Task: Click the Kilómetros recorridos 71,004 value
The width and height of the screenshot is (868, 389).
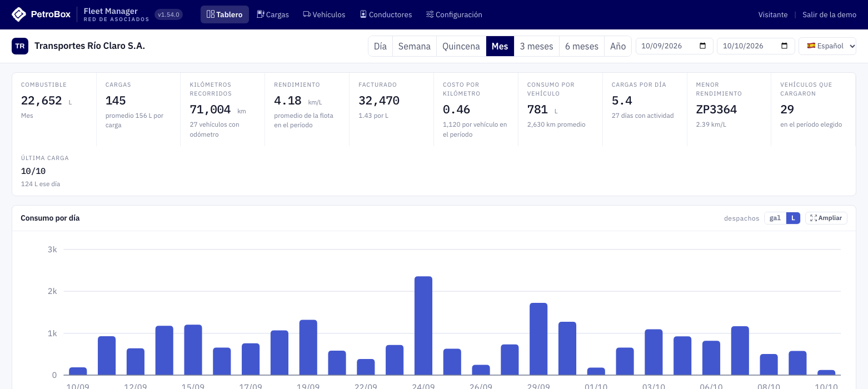Action: coord(210,109)
